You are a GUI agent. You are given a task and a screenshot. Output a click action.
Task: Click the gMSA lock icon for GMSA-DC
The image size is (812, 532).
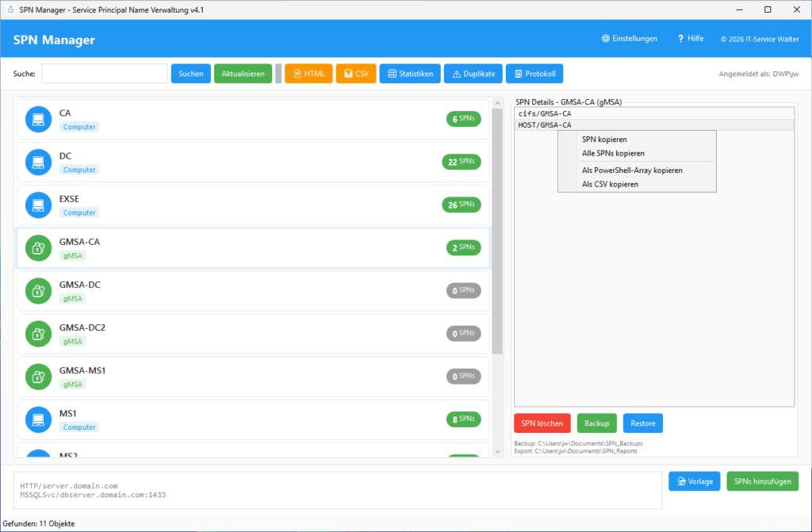coord(38,290)
